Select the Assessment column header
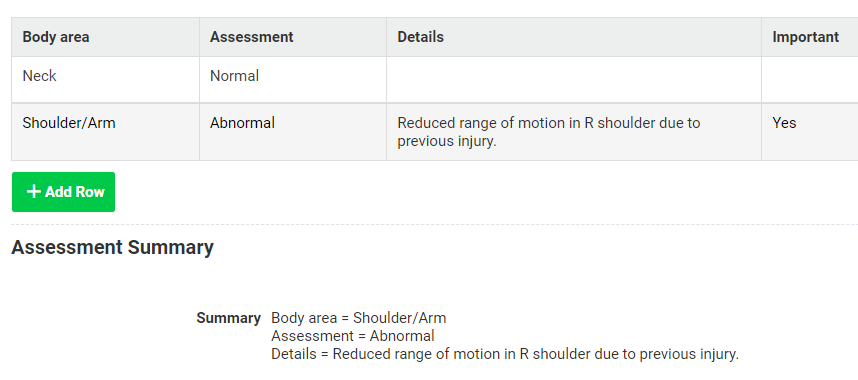The width and height of the screenshot is (858, 380). [x=293, y=37]
